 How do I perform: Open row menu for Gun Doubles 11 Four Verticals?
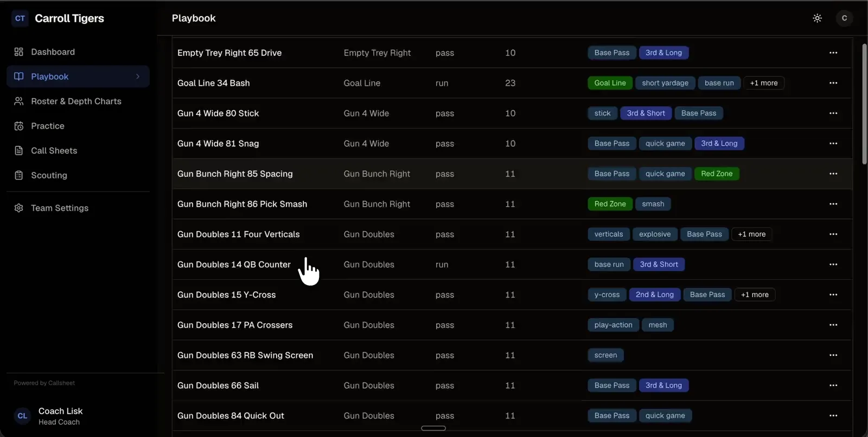pos(833,234)
